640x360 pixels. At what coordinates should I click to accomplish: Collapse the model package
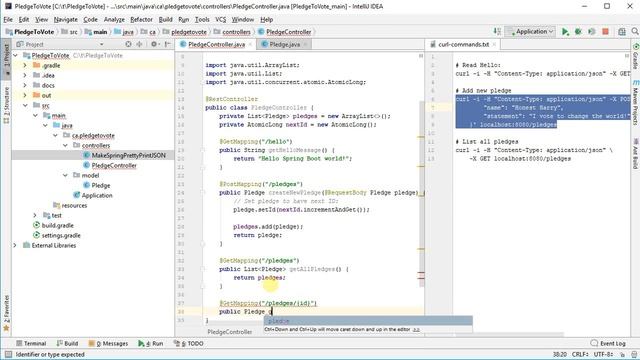[x=65, y=176]
